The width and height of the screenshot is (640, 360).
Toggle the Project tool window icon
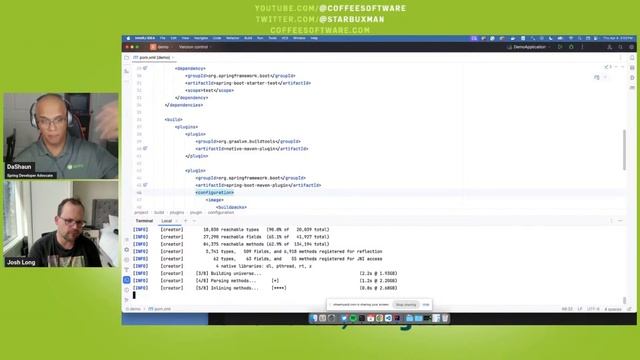127,58
